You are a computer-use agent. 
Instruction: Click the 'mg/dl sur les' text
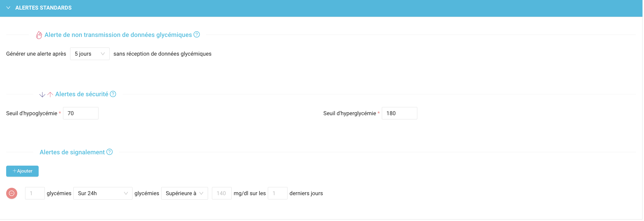(250, 194)
